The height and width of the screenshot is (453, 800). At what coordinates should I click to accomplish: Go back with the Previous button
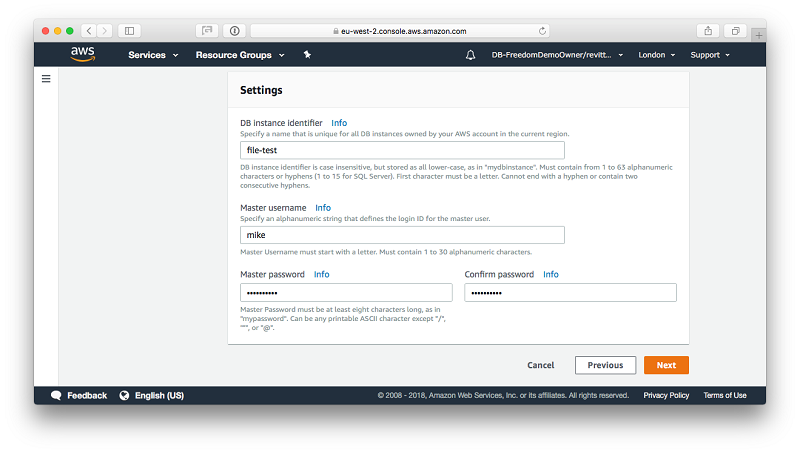605,365
